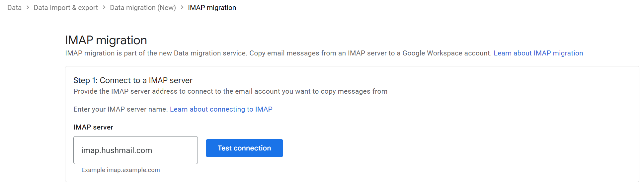Open Data migration (New) breadcrumb
This screenshot has height=184, width=644.
click(x=143, y=8)
